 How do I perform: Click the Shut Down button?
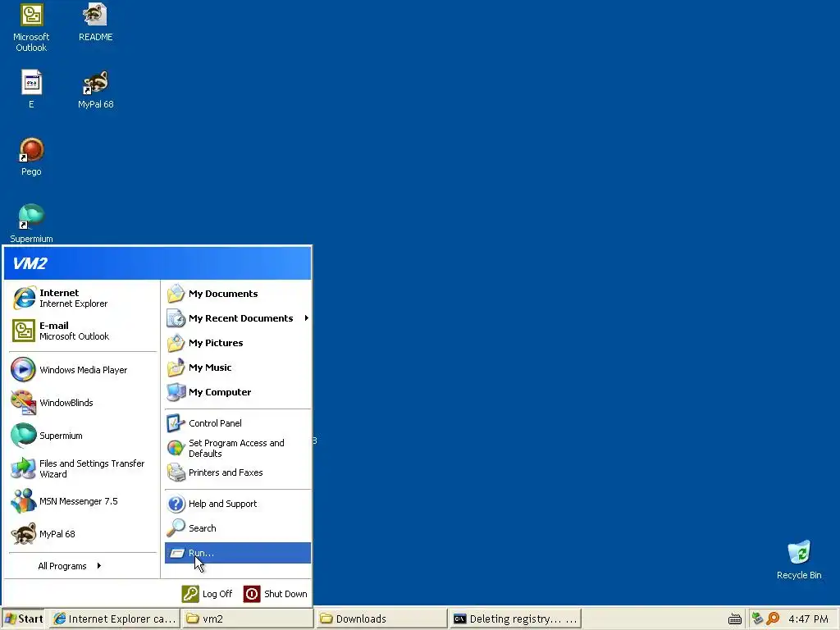coord(276,594)
